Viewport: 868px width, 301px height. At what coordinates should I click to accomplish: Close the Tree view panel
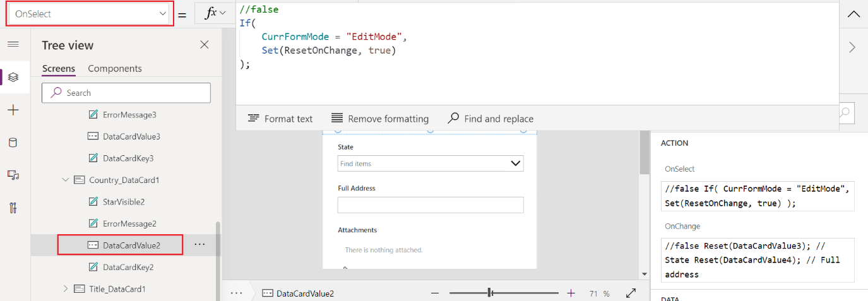(x=204, y=45)
